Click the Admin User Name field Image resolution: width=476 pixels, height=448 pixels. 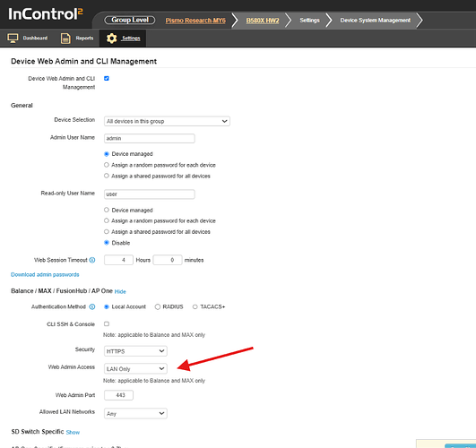coord(150,138)
